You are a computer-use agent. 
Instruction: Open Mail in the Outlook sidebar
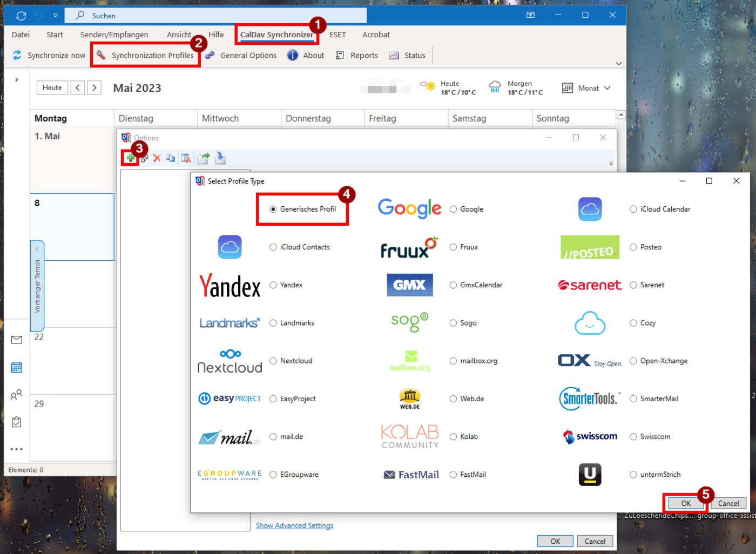click(x=17, y=340)
